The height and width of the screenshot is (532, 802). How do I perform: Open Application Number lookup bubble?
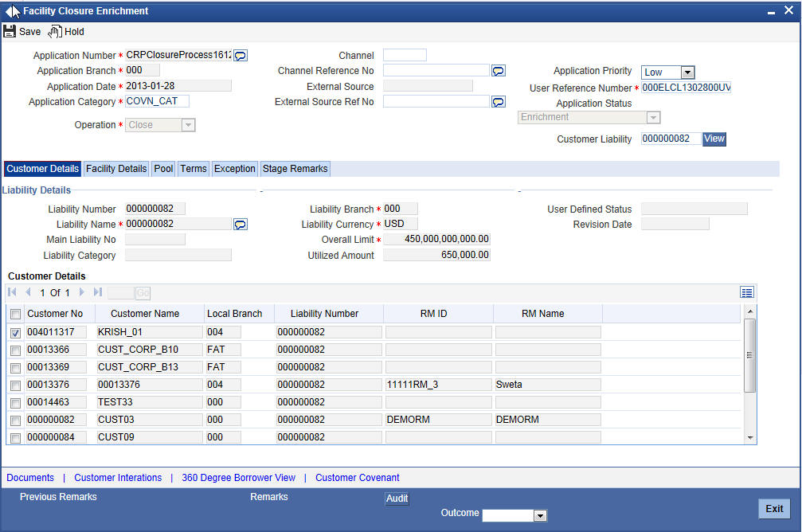coord(241,56)
